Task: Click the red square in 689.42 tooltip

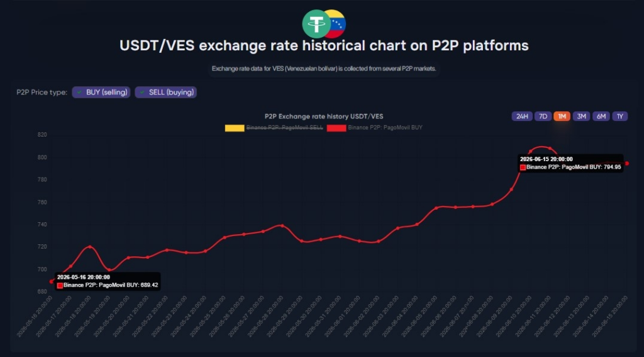Action: tap(60, 285)
